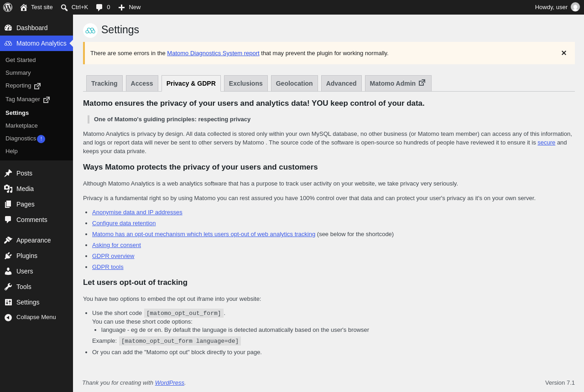
Task: Open the Matomo Admin external tab
Action: click(398, 83)
